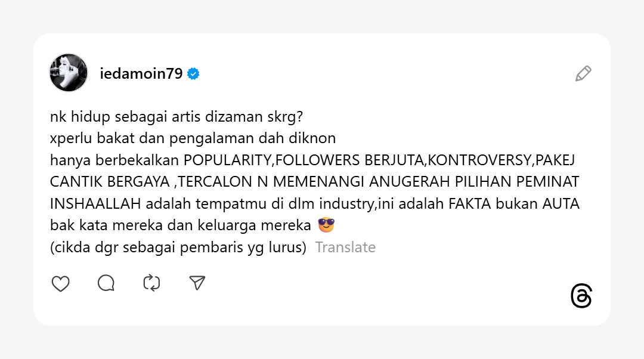Open the iedamoin79 profile name
This screenshot has height=359, width=644.
pos(141,73)
